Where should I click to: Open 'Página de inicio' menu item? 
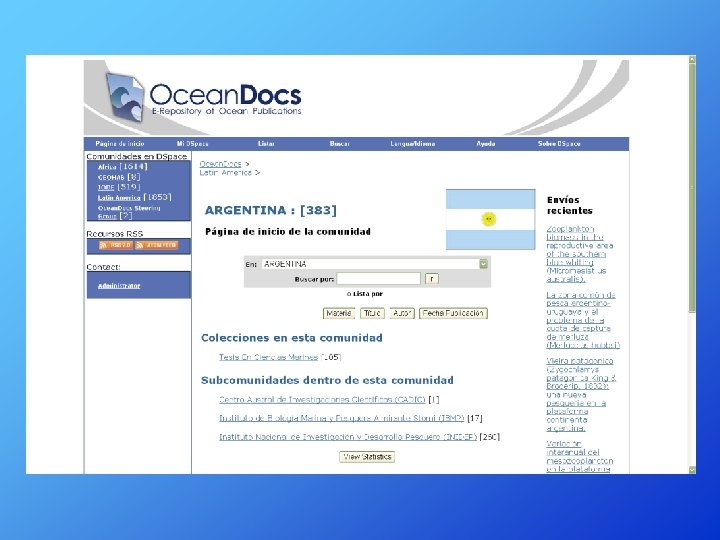pos(120,144)
